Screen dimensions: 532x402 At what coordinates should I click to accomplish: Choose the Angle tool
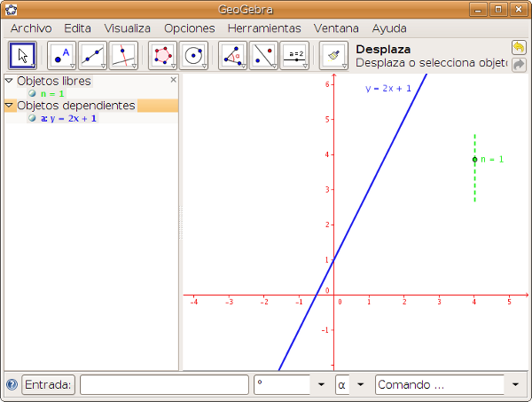(233, 55)
